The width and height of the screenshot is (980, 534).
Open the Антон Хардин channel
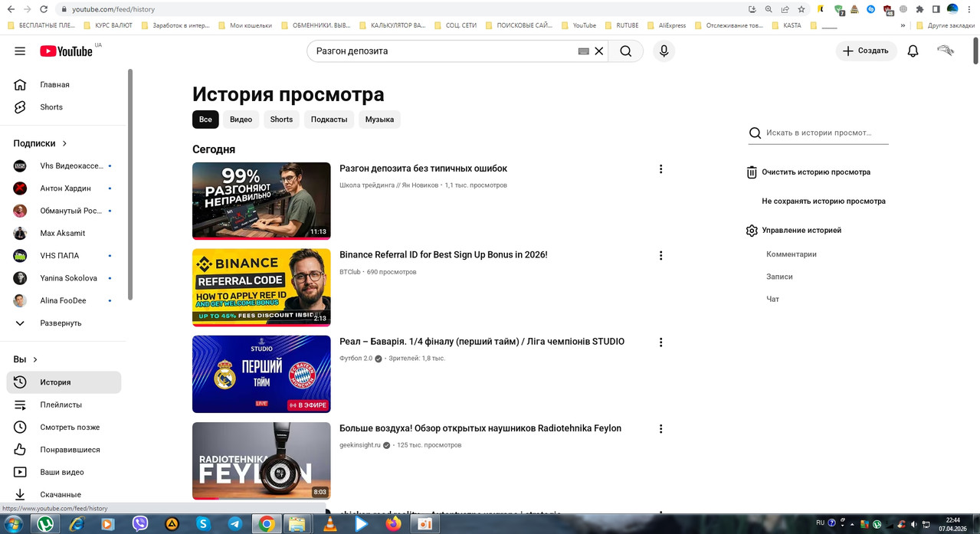64,188
